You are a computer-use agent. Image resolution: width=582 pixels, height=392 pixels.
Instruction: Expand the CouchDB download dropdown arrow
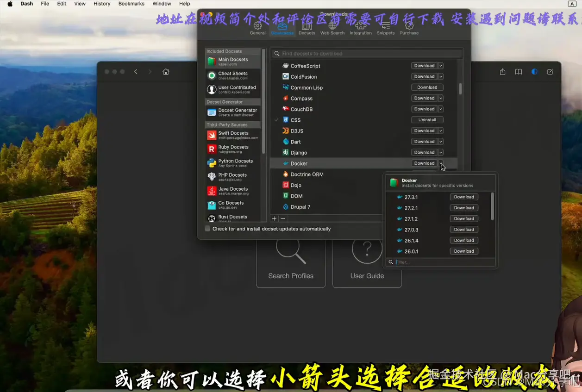tap(440, 109)
